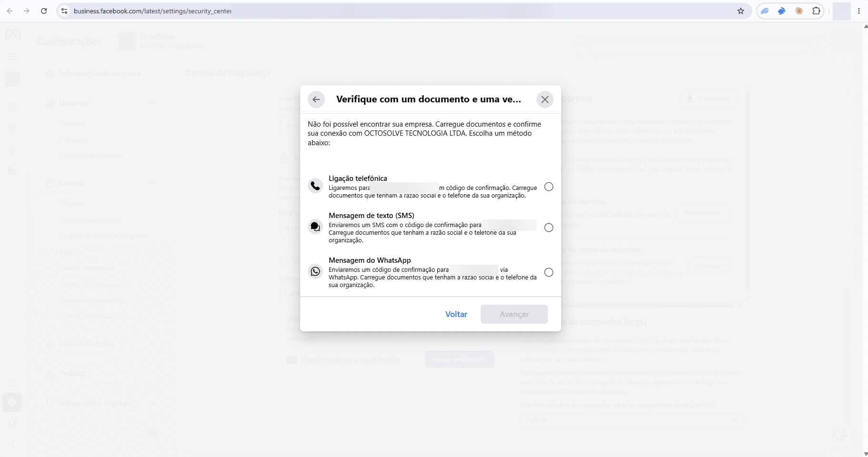Click the Download button in background
The height and width of the screenshot is (457, 868).
[708, 99]
